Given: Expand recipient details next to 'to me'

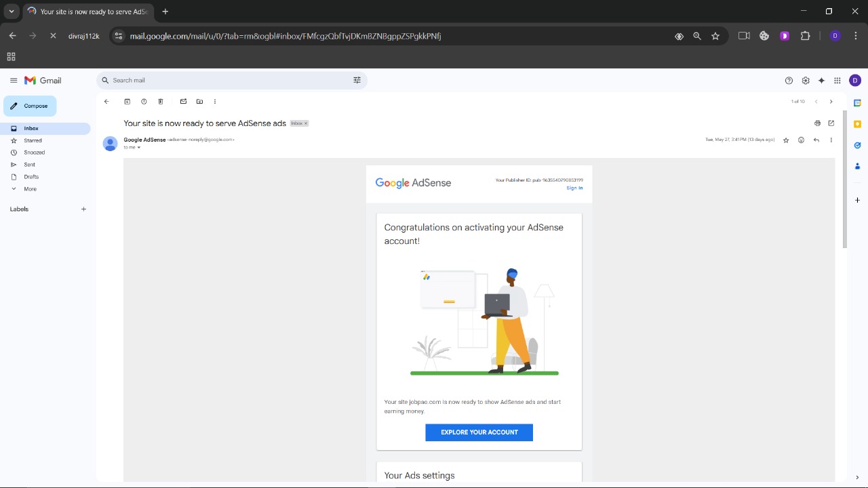Looking at the screenshot, I should click(x=139, y=147).
